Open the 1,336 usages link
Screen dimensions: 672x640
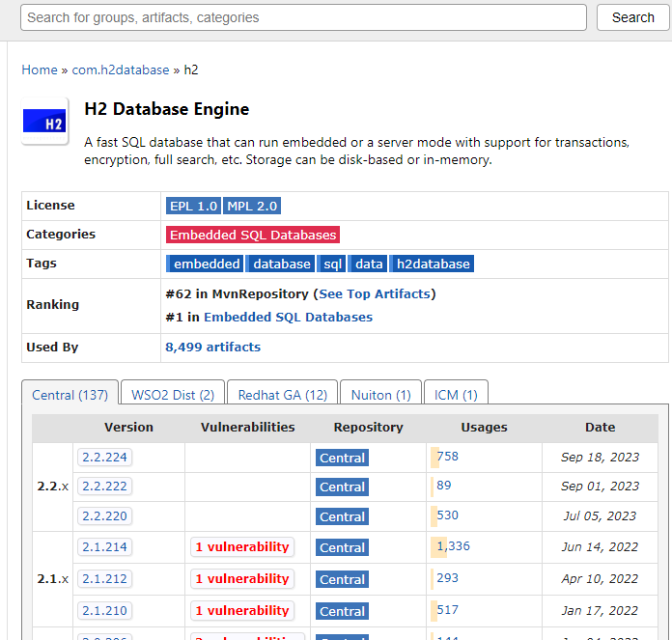tap(453, 546)
